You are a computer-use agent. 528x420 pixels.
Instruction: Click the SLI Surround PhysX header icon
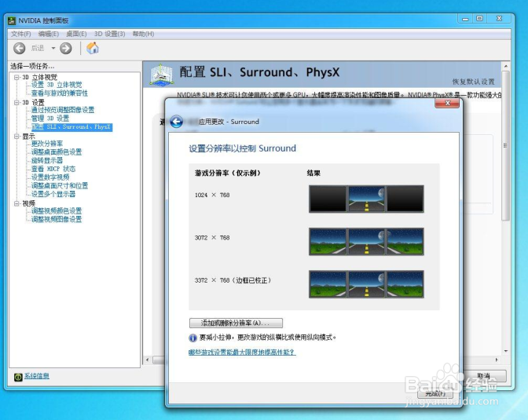pyautogui.click(x=162, y=75)
